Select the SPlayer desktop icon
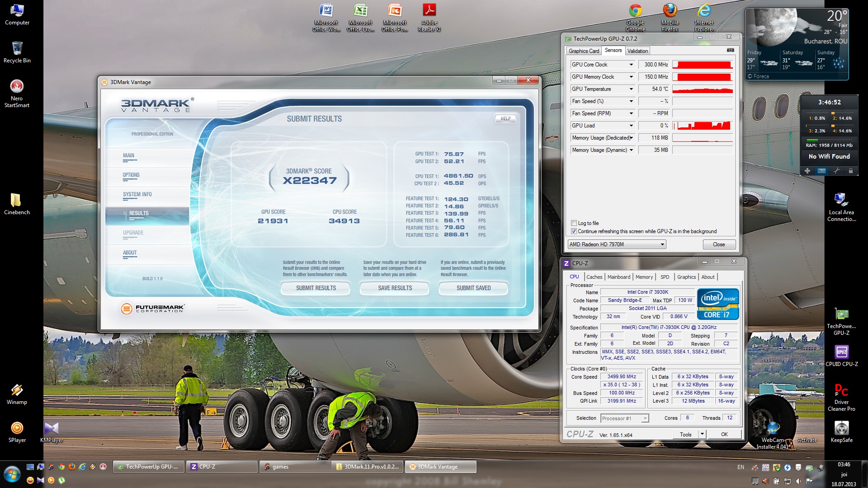868x488 pixels. 17,432
